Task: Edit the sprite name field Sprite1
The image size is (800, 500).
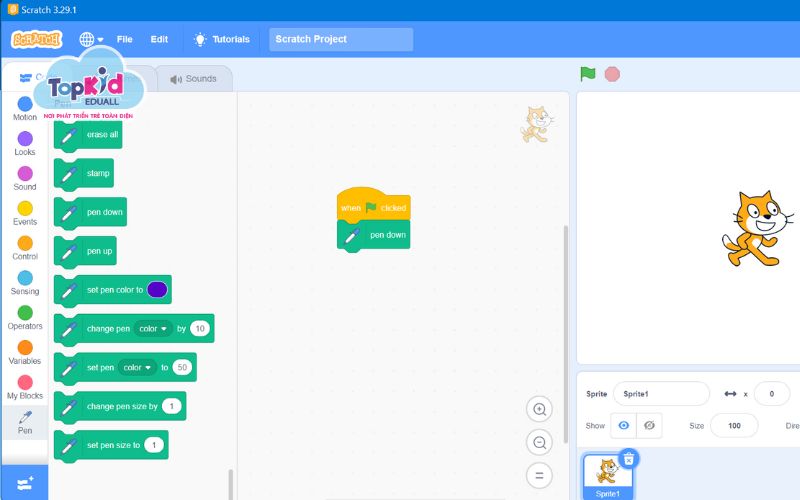Action: [661, 394]
